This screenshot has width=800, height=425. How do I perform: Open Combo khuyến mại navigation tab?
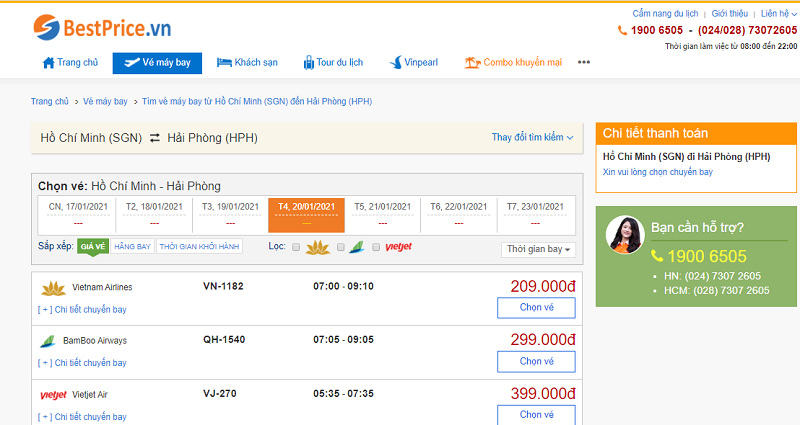(513, 63)
